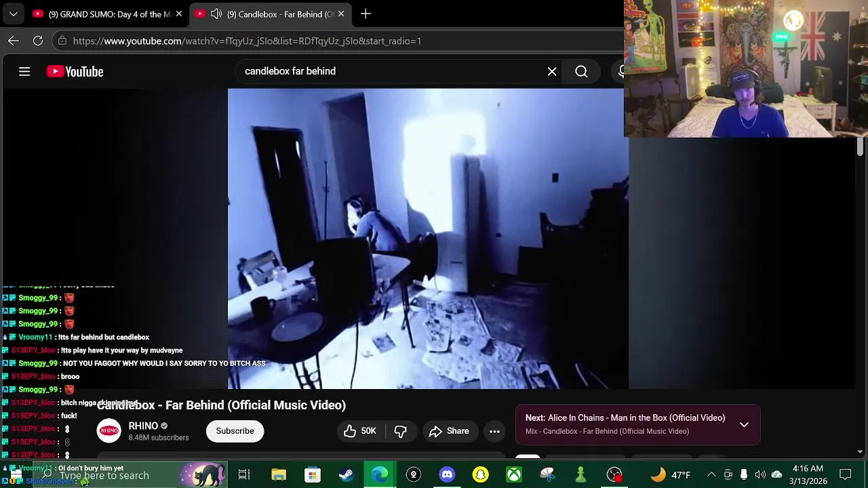The image size is (868, 488).
Task: Toggle playback on the Far Behind video
Action: point(428,239)
